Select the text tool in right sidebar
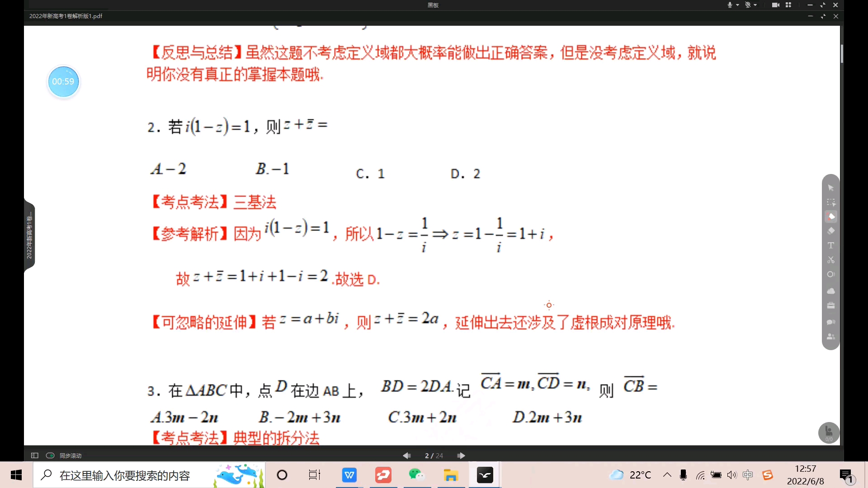 830,244
